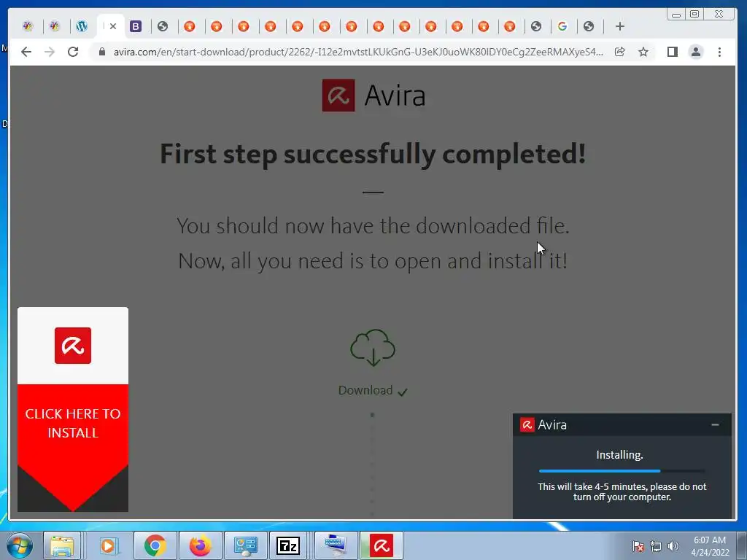Image resolution: width=747 pixels, height=560 pixels.
Task: Open the Chrome profile avatar
Action: (x=696, y=52)
